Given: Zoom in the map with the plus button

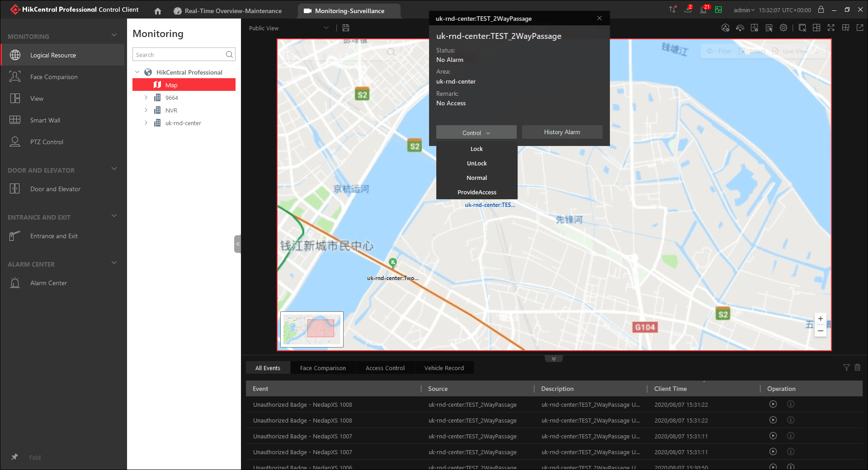Looking at the screenshot, I should (x=821, y=319).
